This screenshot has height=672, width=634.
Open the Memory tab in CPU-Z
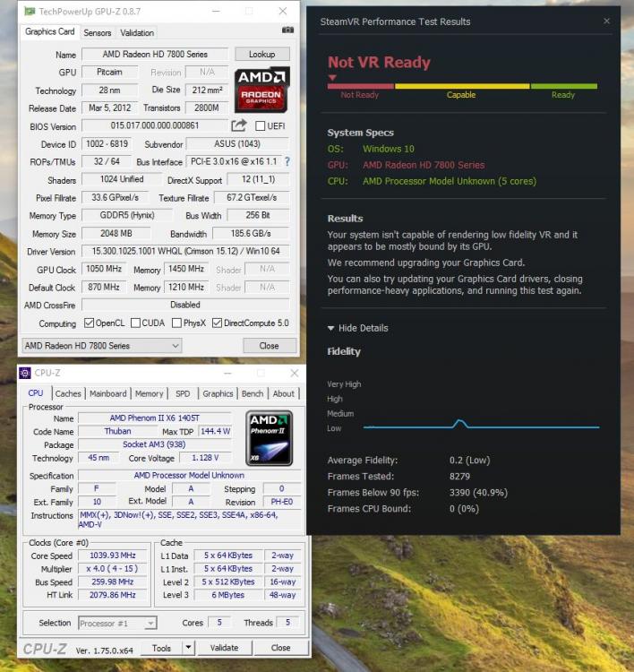coord(149,393)
